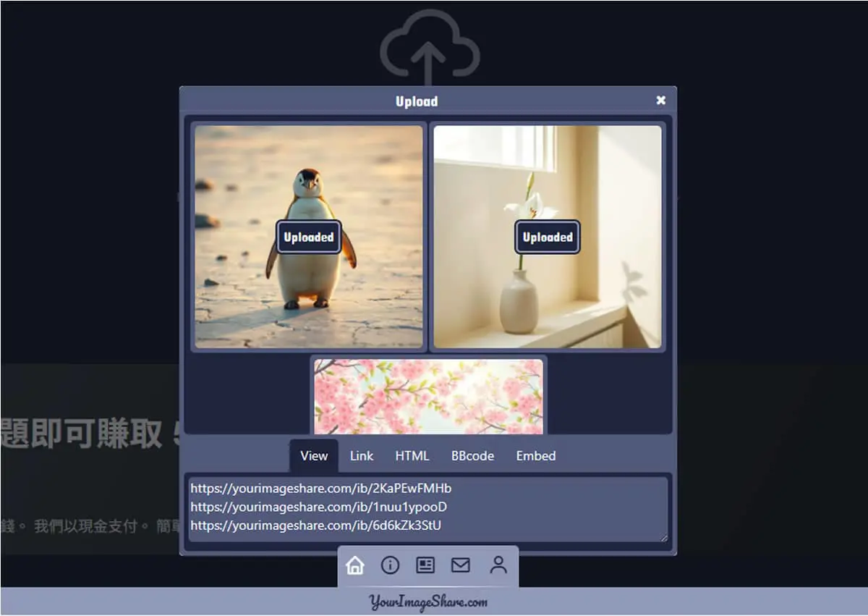Viewport: 868px width, 616px height.
Task: Click the textarea resize handle corner
Action: [663, 537]
